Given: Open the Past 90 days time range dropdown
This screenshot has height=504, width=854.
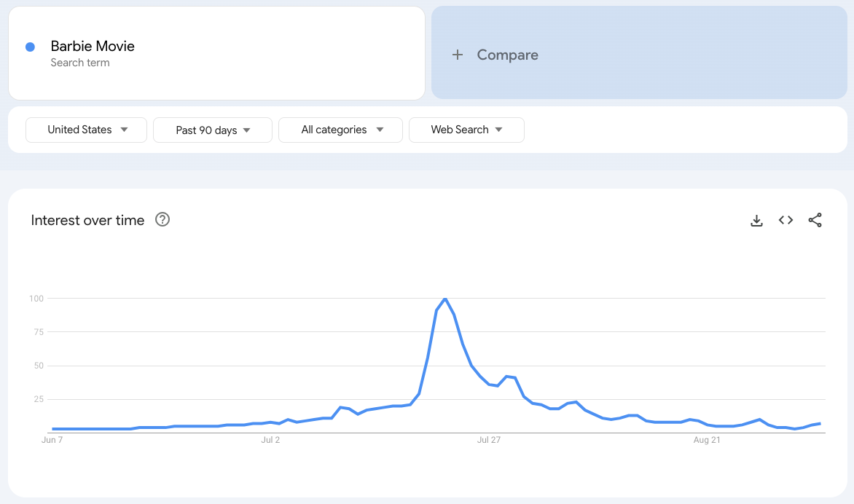Looking at the screenshot, I should pos(213,130).
